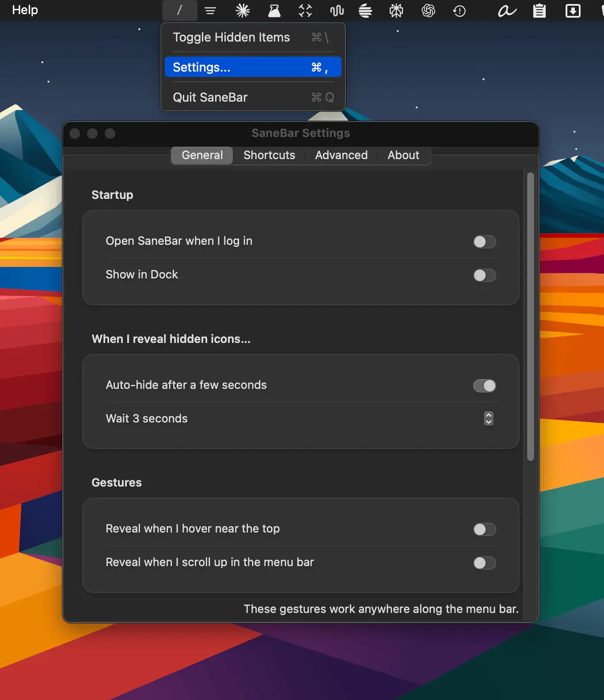The image size is (604, 700).
Task: Disable Auto-hide after a few seconds
Action: (x=484, y=386)
